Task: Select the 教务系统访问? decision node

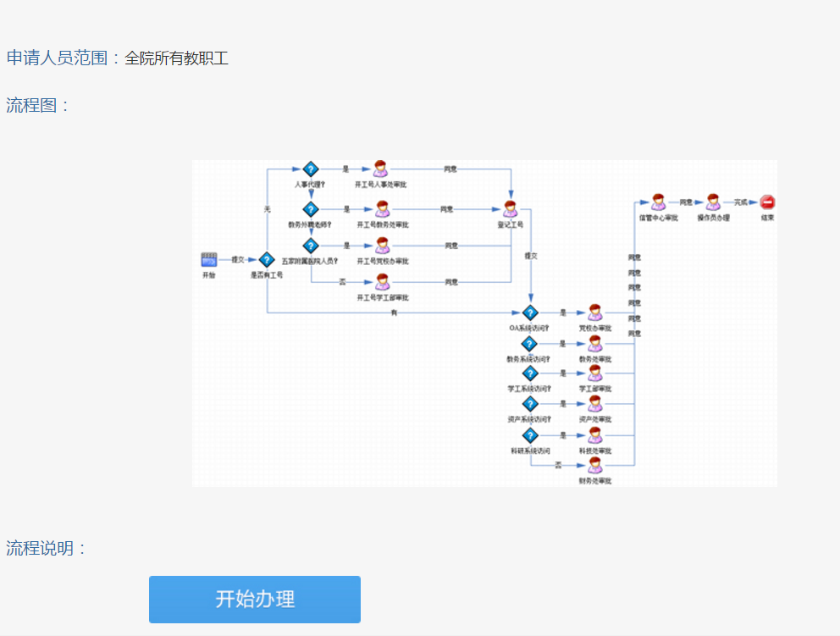Action: pos(530,344)
